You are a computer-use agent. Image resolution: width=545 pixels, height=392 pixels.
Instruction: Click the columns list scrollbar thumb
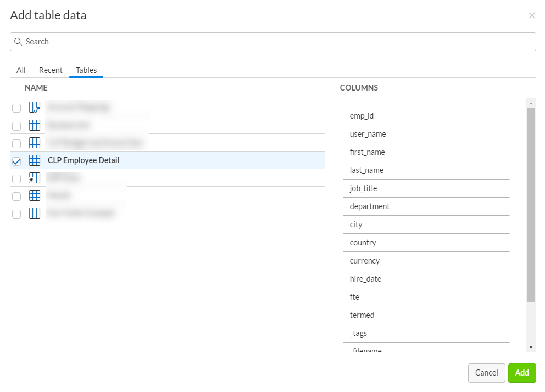(x=531, y=203)
